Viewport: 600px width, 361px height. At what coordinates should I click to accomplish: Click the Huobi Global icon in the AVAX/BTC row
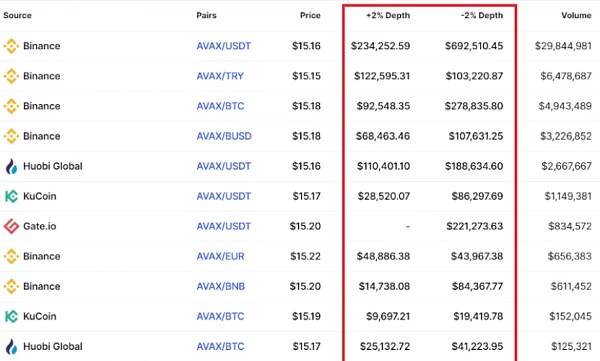click(x=11, y=347)
